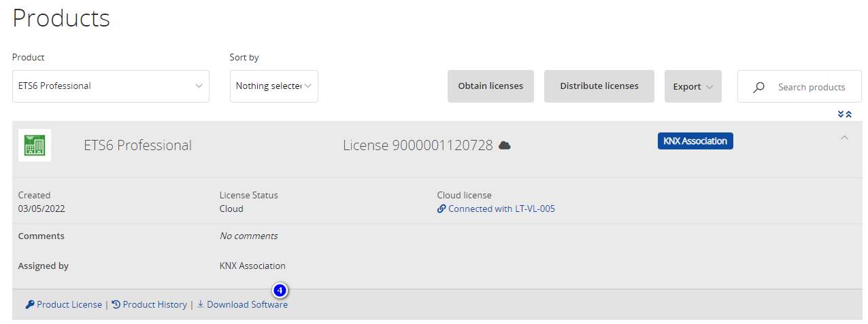
Task: Click the key icon before Product License
Action: point(30,305)
